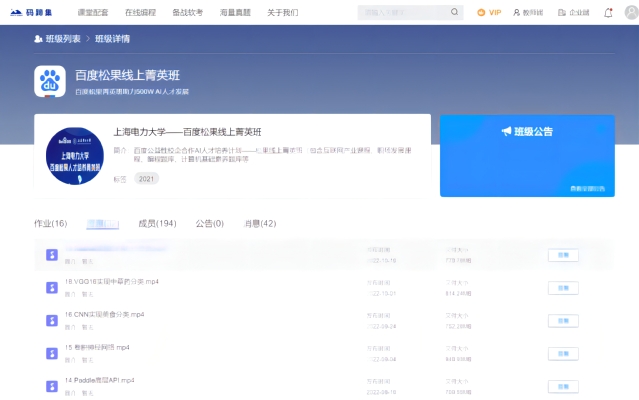This screenshot has height=400, width=639.
Task: Click 班级列表 breadcrumb link
Action: 60,39
